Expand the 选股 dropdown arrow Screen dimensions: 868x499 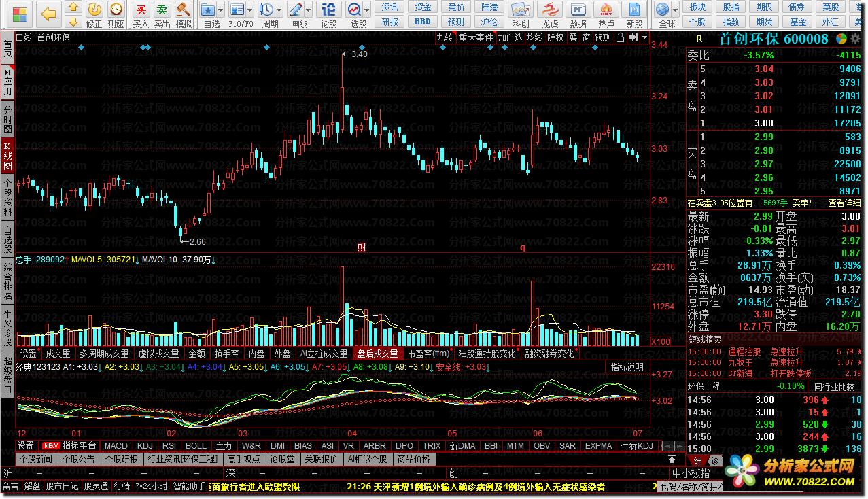pos(366,10)
